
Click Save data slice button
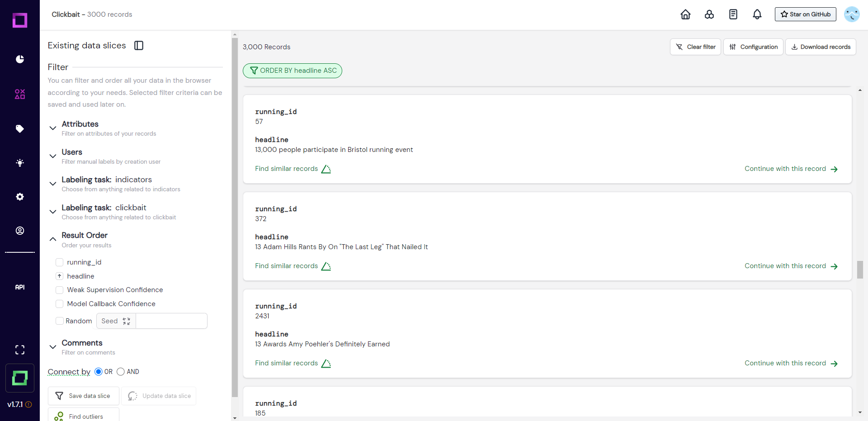click(x=84, y=396)
